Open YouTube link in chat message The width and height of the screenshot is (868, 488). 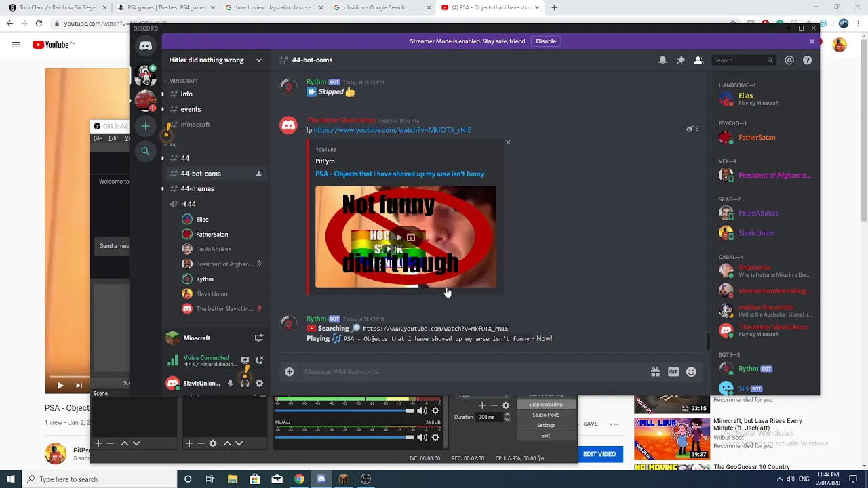pos(392,130)
